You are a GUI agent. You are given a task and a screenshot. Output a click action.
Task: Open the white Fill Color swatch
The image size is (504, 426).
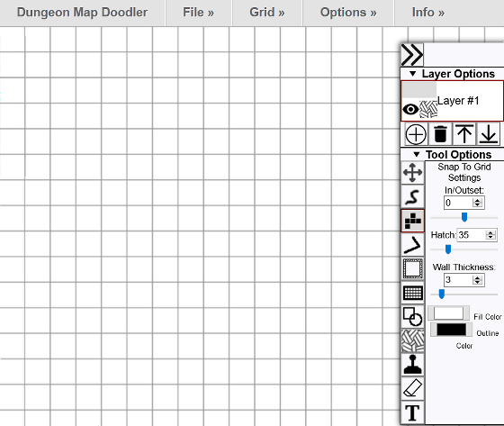448,313
